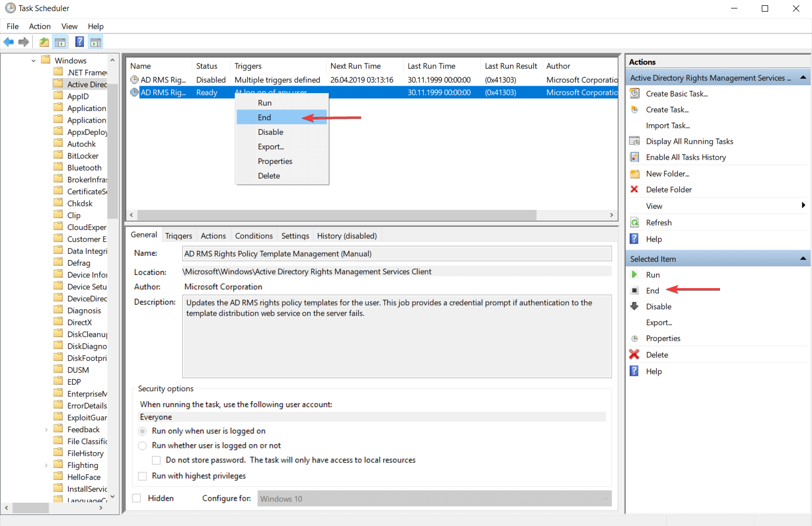Enable All Tasks History
This screenshot has height=526, width=812.
coord(686,157)
